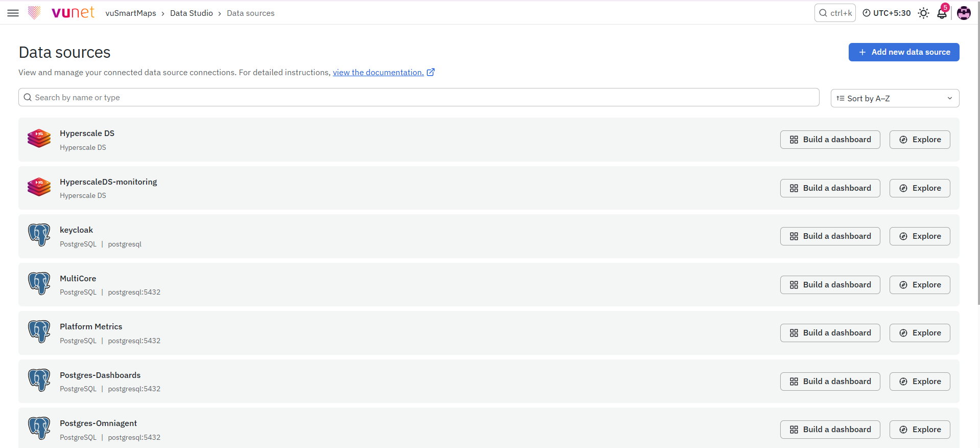Viewport: 980px width, 448px height.
Task: Explore the Platform Metrics data source
Action: (920, 333)
